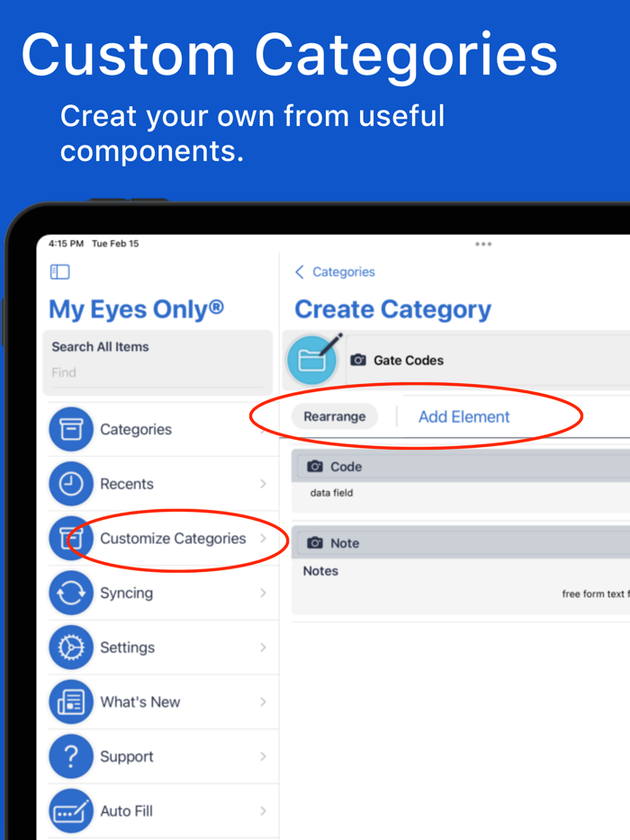Screen dimensions: 630x840
Task: Expand the Syncing row chevron
Action: (x=264, y=593)
